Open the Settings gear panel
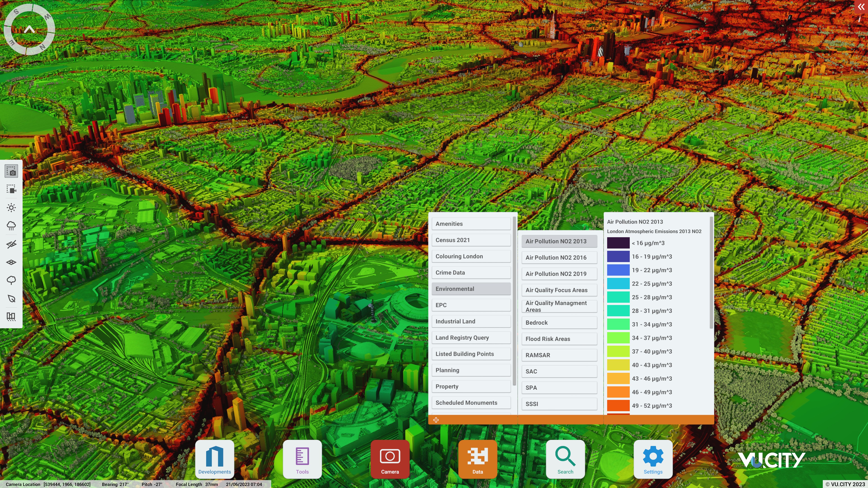868x488 pixels. (x=653, y=459)
